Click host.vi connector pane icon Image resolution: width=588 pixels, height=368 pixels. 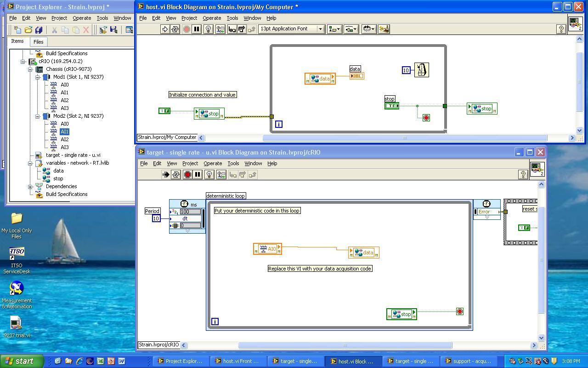point(576,24)
